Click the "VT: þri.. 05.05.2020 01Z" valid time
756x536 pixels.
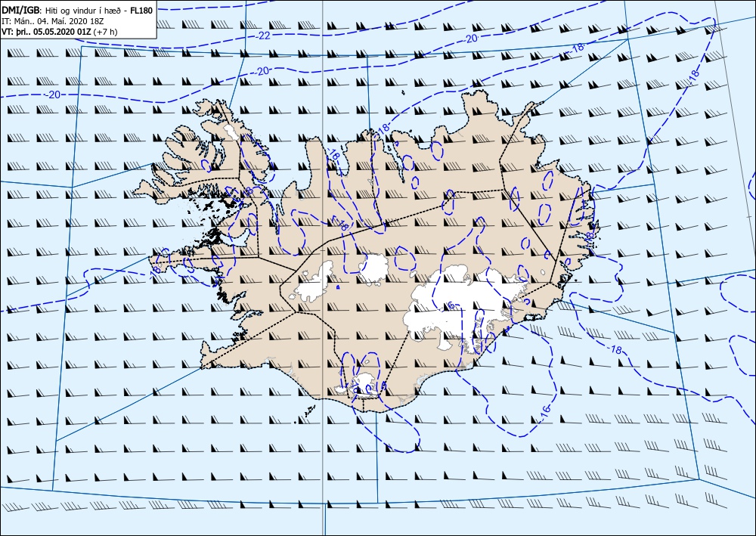click(46, 32)
